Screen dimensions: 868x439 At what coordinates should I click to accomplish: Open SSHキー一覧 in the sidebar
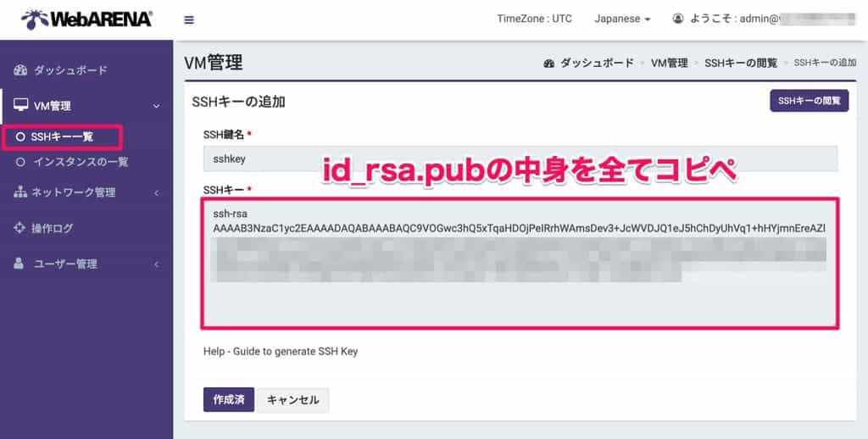[x=62, y=136]
